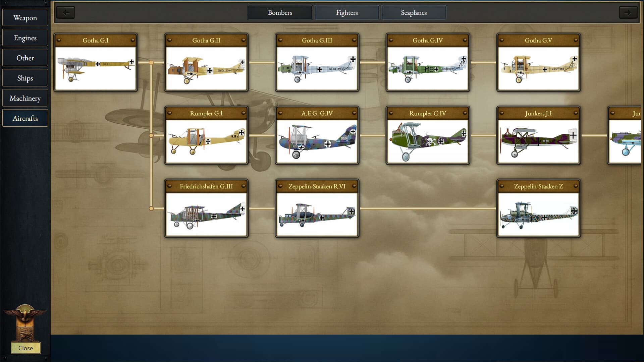Click the left arrow navigation icon
The width and height of the screenshot is (644, 362).
pyautogui.click(x=66, y=12)
